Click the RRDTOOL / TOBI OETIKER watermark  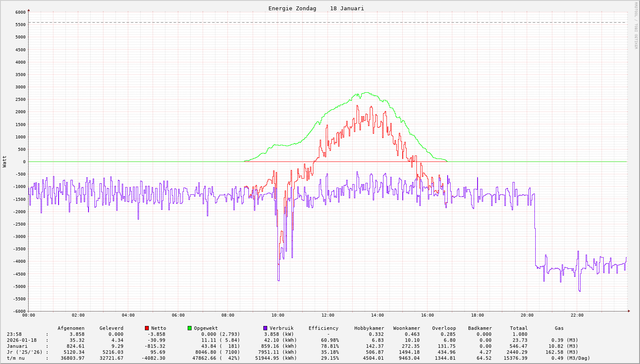click(636, 26)
